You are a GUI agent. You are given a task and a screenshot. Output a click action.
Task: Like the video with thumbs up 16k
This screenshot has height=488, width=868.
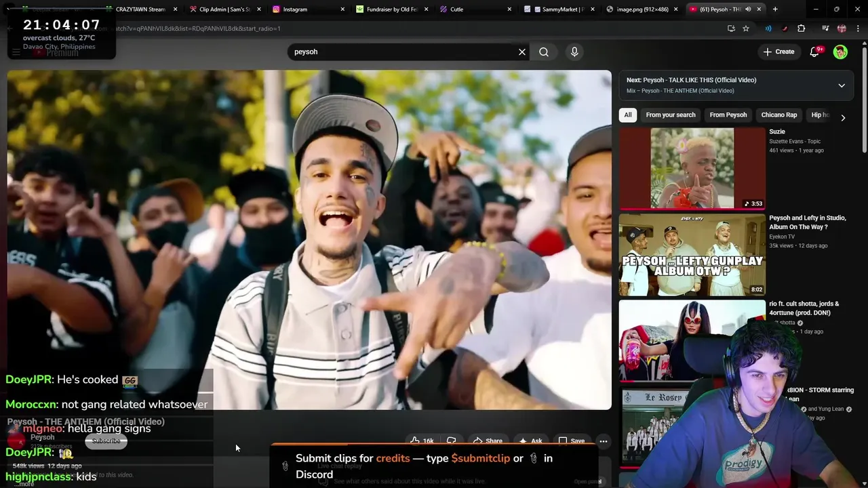(422, 441)
